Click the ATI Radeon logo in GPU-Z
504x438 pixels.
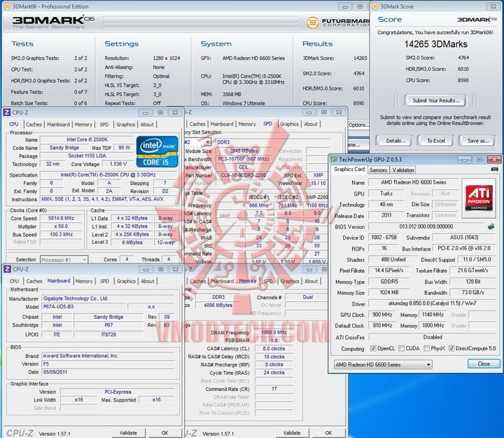click(x=479, y=198)
